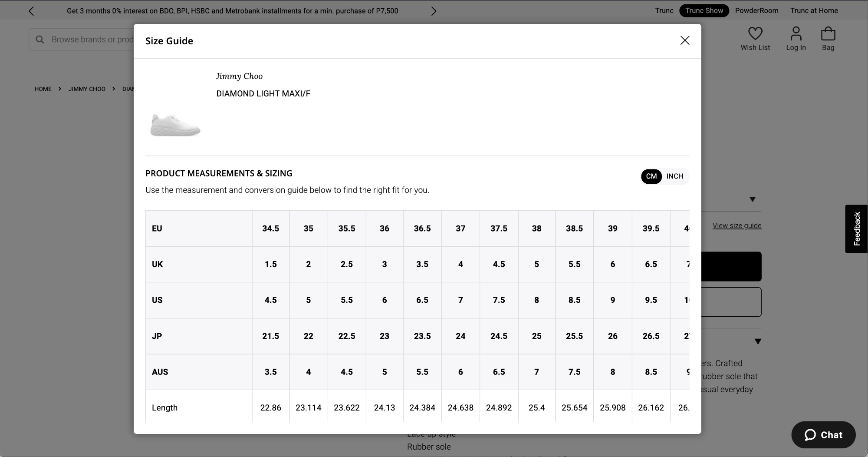The image size is (868, 457).
Task: Click length value 25.908
Action: click(x=613, y=407)
